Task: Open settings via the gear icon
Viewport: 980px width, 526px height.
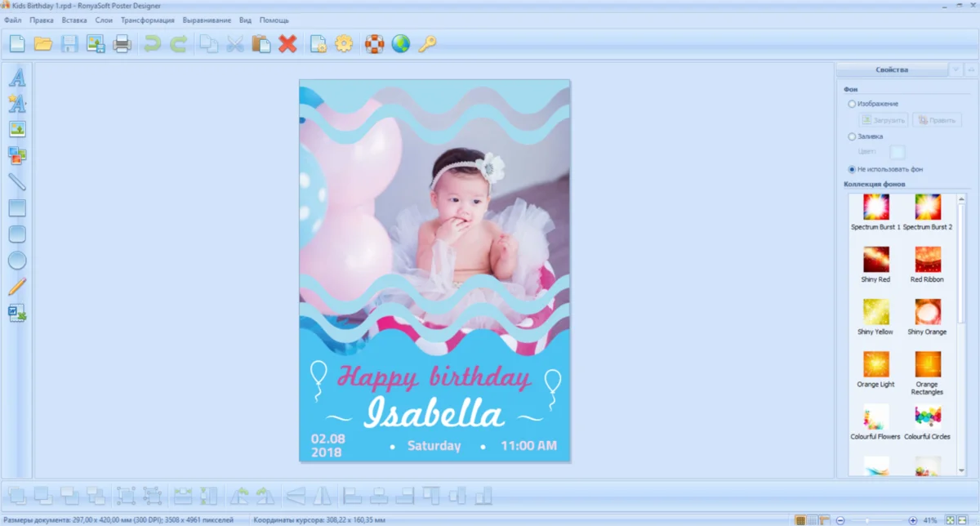Action: 344,44
